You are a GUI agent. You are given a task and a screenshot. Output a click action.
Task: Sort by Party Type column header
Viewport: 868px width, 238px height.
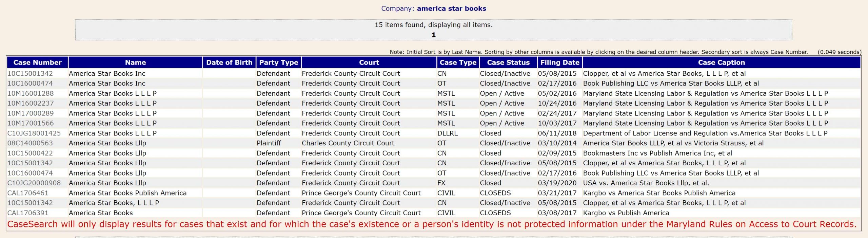click(278, 62)
